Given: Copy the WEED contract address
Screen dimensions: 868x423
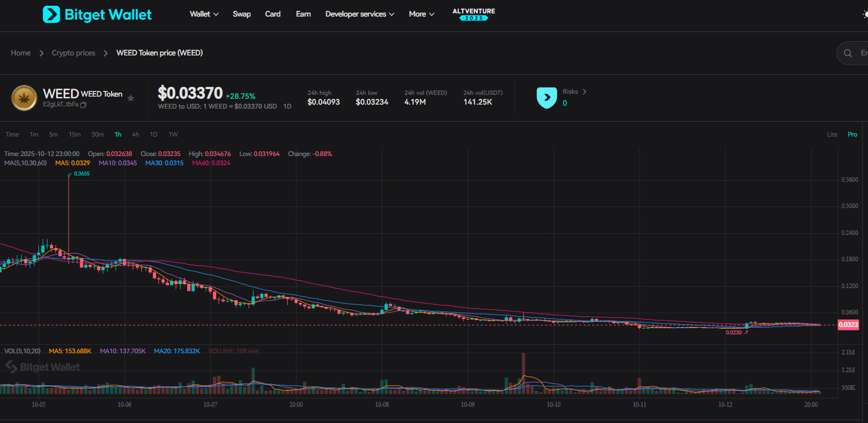Looking at the screenshot, I should tap(84, 105).
